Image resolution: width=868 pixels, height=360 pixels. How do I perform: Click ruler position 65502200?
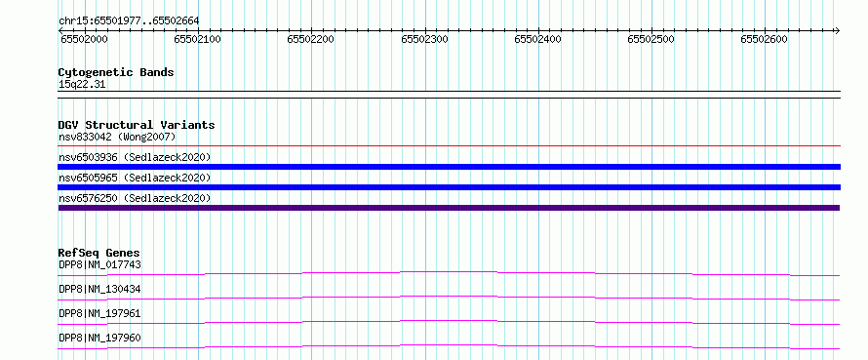click(x=310, y=39)
